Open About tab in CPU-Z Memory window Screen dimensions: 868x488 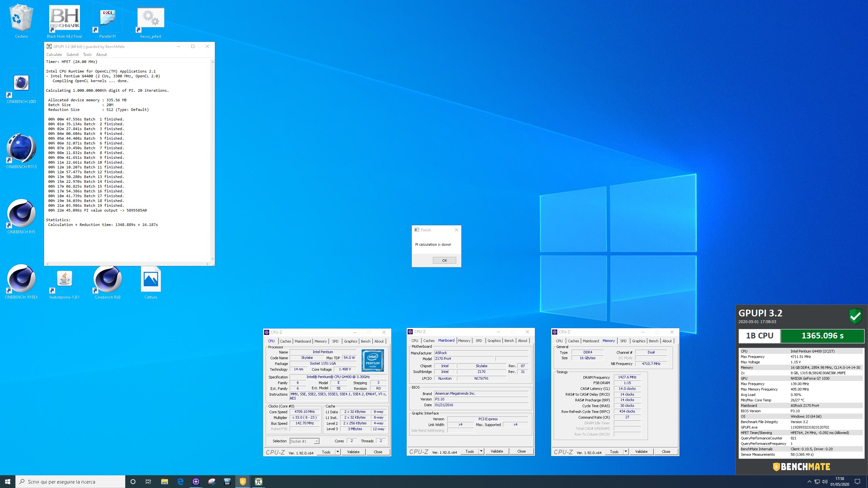(667, 341)
